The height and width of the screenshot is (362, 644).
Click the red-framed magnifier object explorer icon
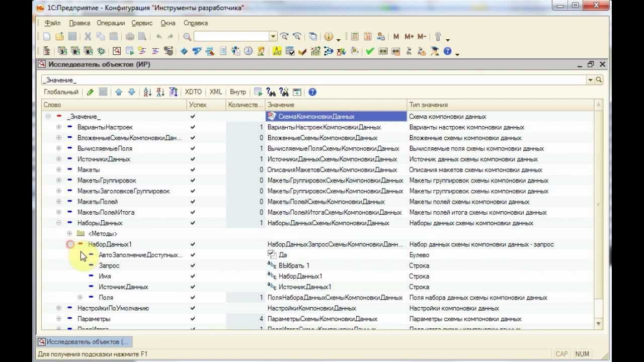117,51
